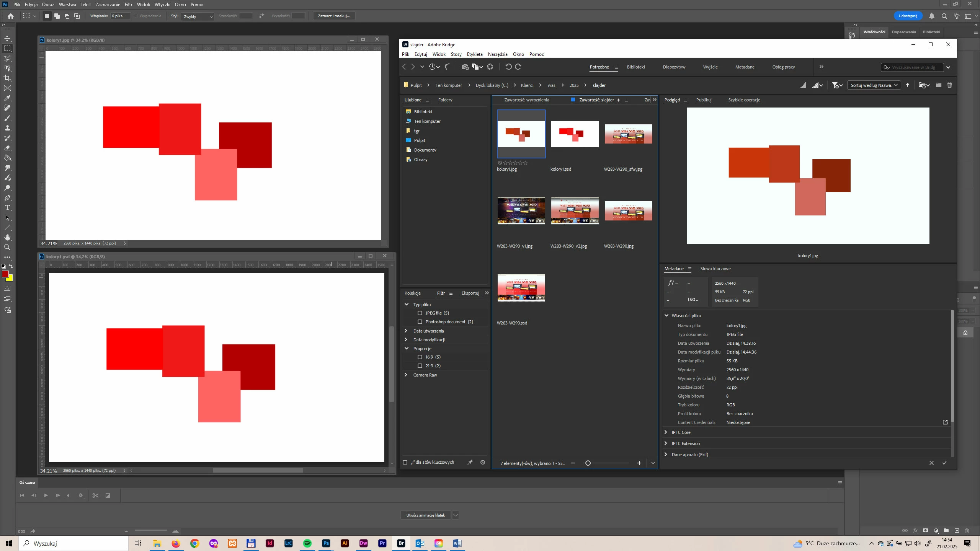This screenshot has width=980, height=551.
Task: Click the red foreground color swatch
Action: (x=5, y=274)
